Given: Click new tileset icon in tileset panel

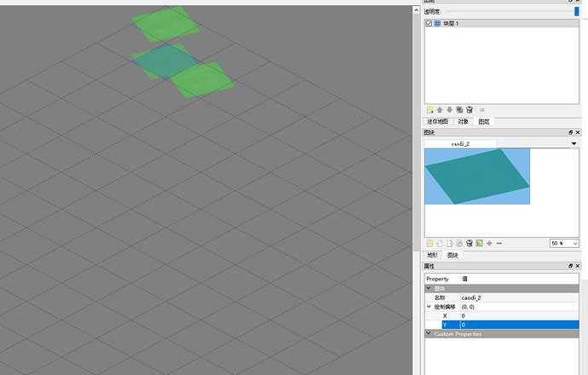Looking at the screenshot, I should [x=430, y=244].
